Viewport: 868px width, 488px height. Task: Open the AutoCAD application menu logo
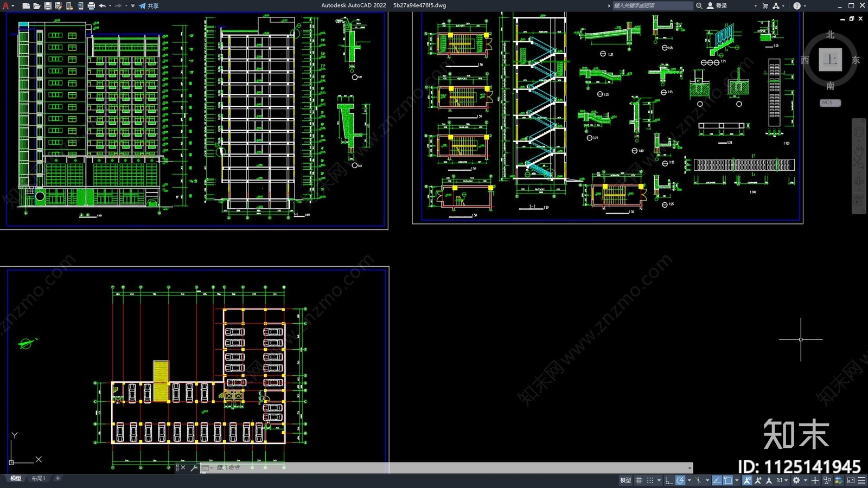point(6,5)
